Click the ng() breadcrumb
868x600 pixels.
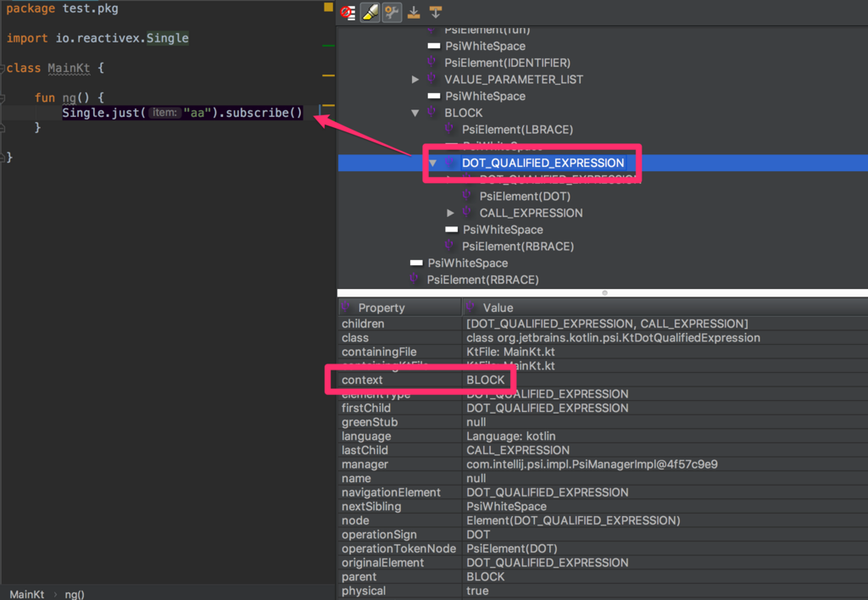point(75,594)
